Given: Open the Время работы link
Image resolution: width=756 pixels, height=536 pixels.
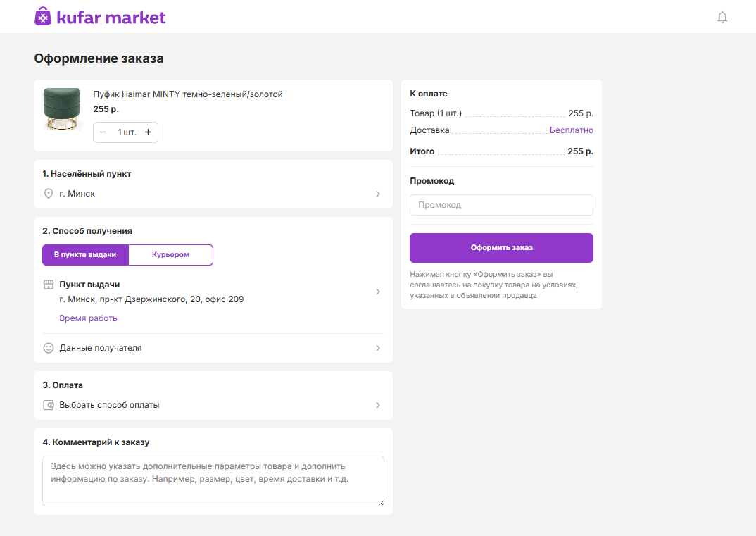Looking at the screenshot, I should [x=89, y=318].
